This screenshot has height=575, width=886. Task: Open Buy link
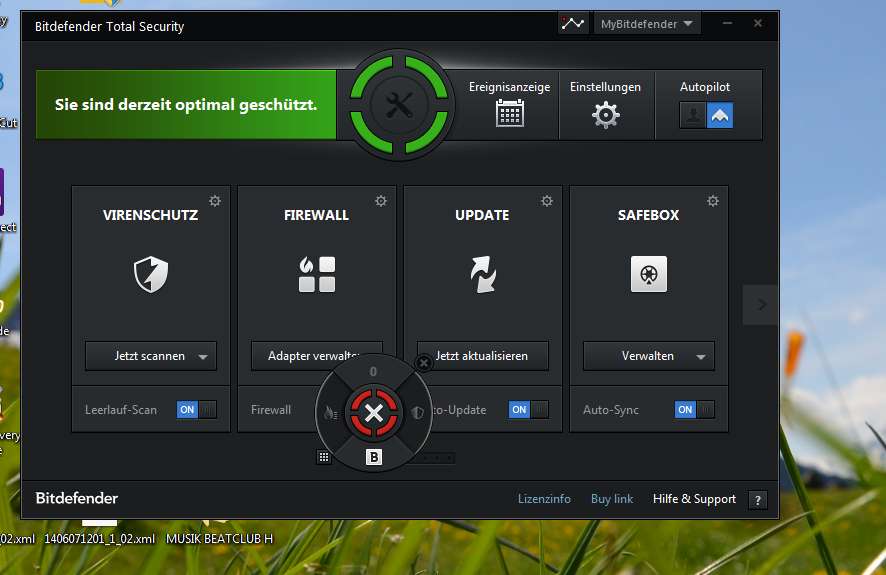coord(612,499)
